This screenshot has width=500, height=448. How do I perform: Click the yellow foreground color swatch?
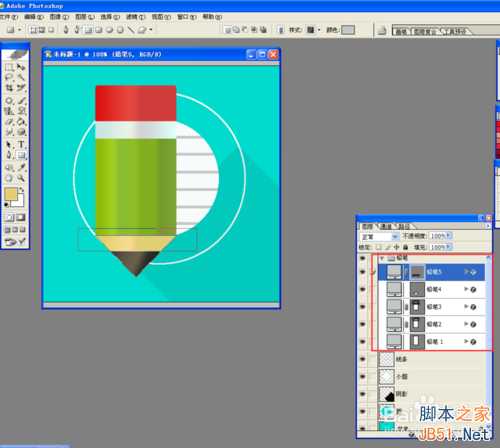(11, 194)
